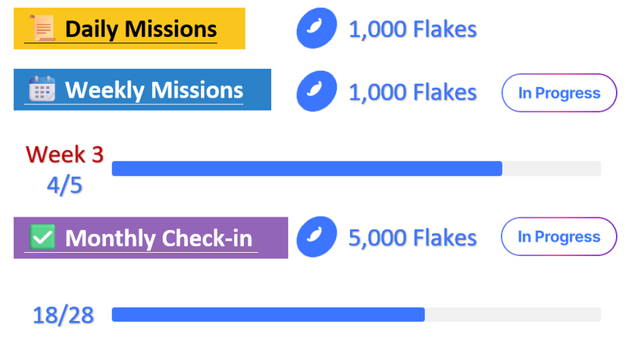Click the filled part of the weekly progress bar

[307, 168]
